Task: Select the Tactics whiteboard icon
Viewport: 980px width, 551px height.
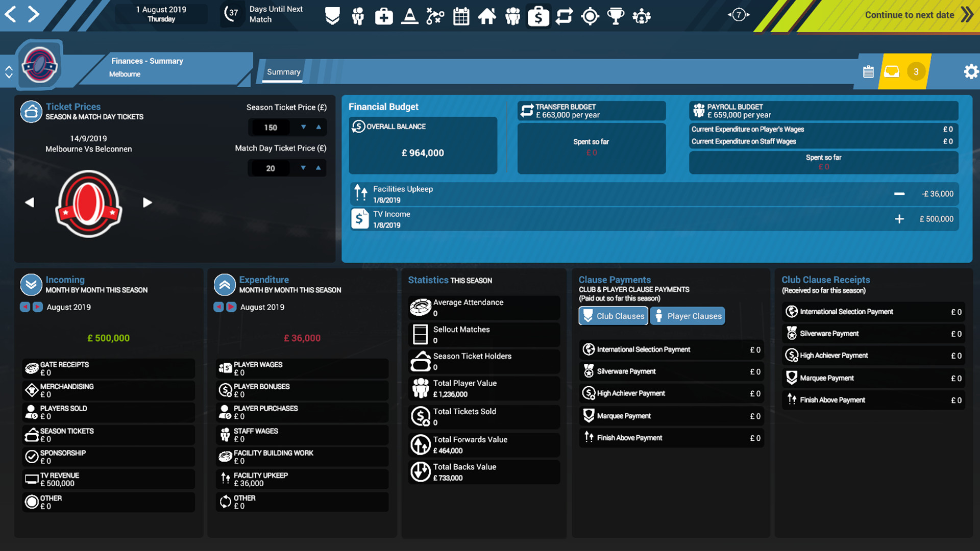Action: [435, 16]
